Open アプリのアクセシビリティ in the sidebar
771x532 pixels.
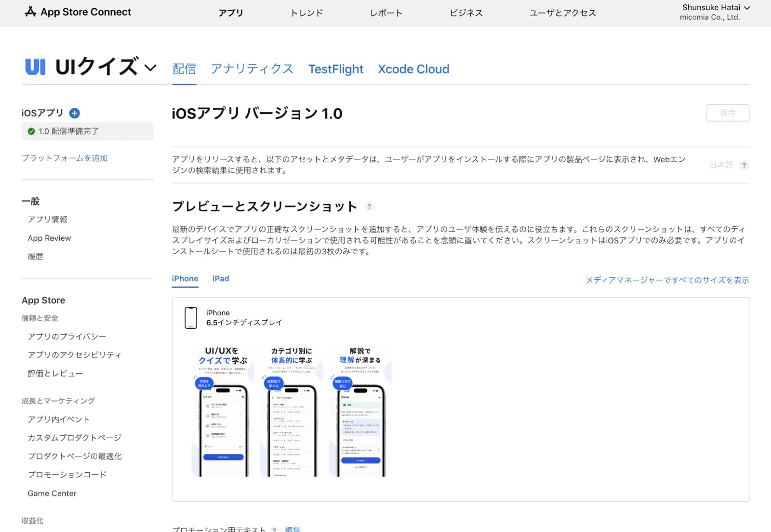(75, 355)
